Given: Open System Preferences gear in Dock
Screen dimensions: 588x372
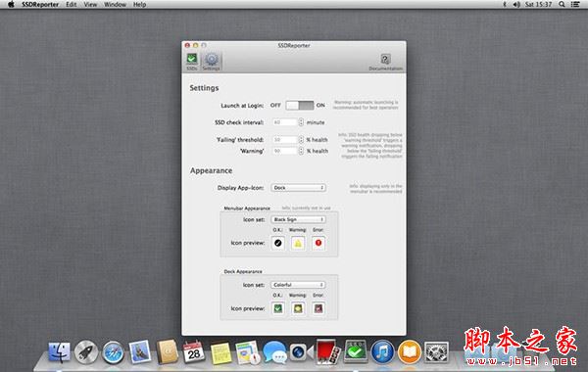Looking at the screenshot, I should point(436,352).
